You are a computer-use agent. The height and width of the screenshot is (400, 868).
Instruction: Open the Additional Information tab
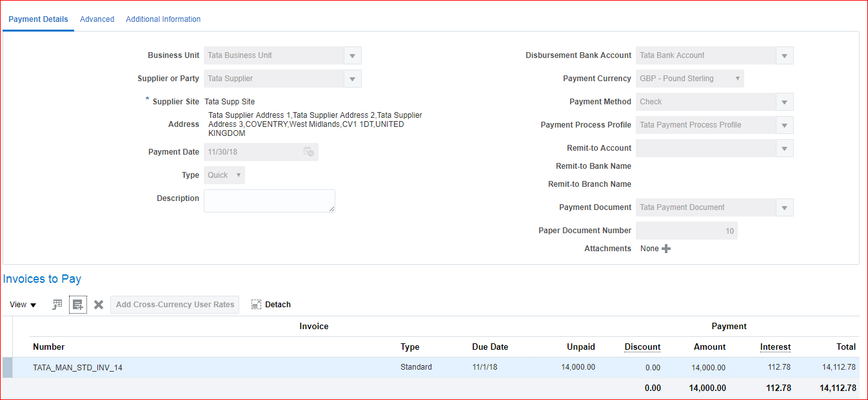click(163, 19)
